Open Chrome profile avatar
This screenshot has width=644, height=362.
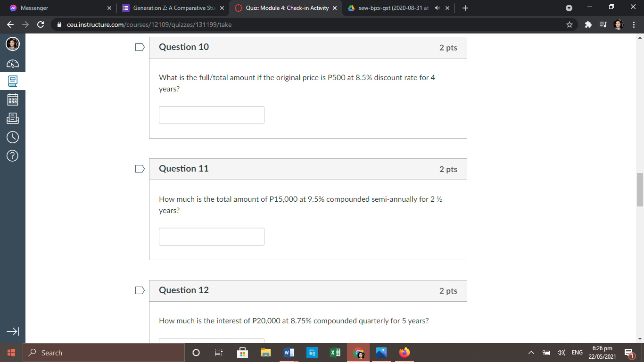pos(619,25)
